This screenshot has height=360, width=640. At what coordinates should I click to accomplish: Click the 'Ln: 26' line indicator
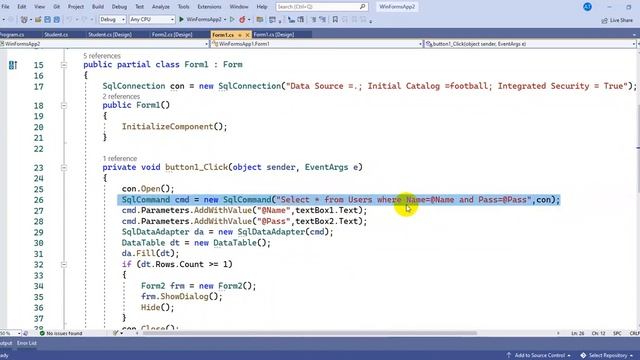(578, 333)
